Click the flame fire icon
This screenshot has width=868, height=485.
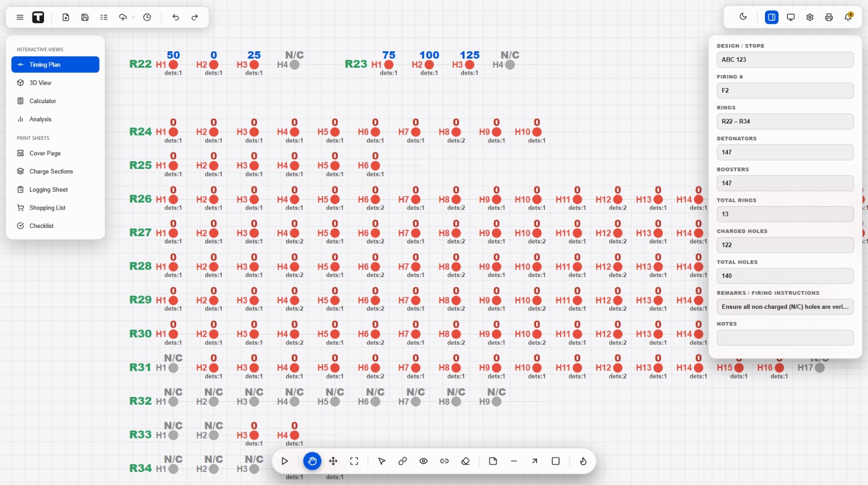point(583,461)
